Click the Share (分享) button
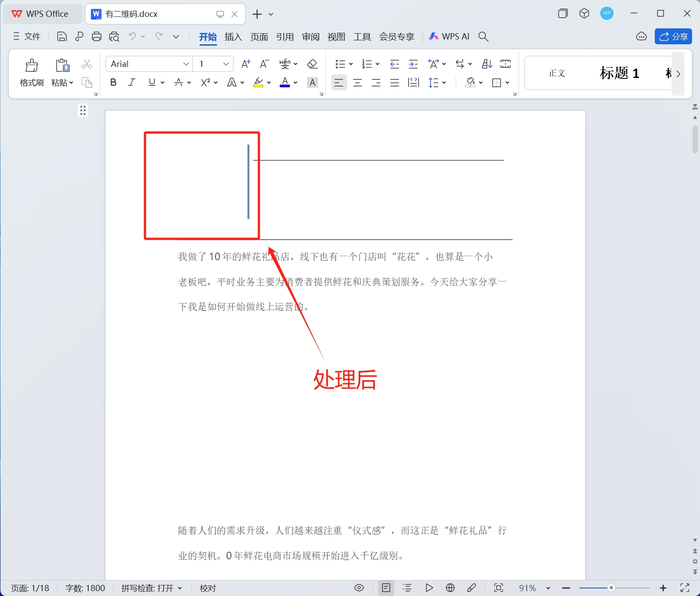This screenshot has width=700, height=596. [673, 37]
